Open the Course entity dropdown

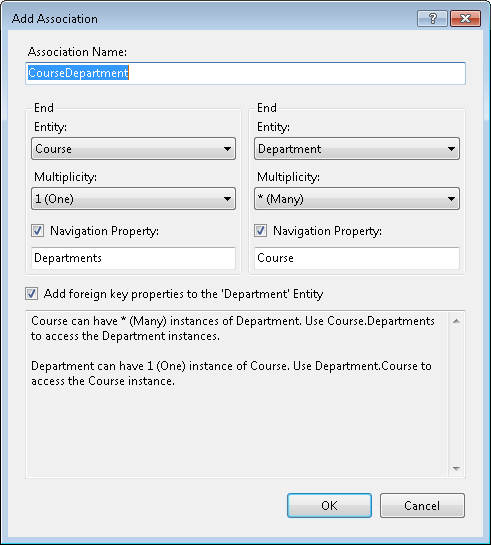tap(133, 149)
